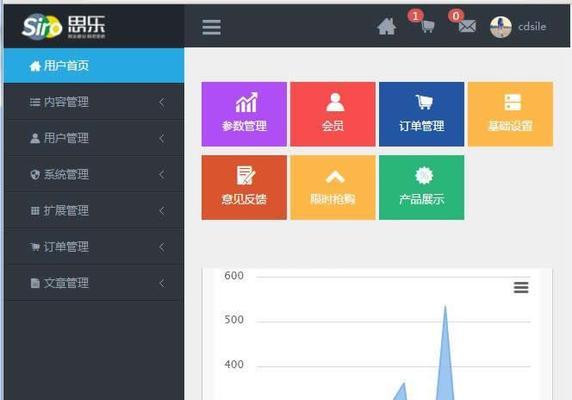572x400 pixels.
Task: Open the yellow 基础设置 tile
Action: 510,114
